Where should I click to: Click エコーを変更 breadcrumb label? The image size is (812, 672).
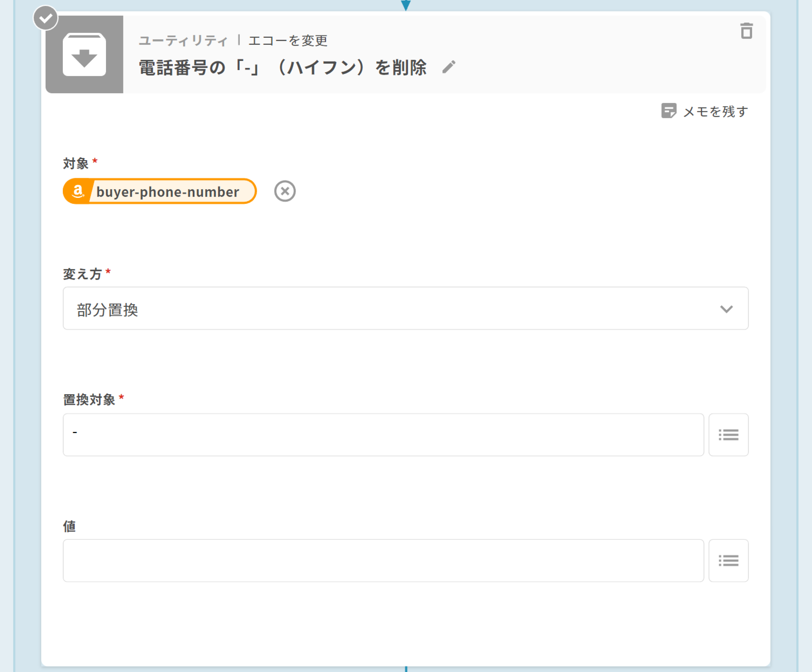(288, 41)
